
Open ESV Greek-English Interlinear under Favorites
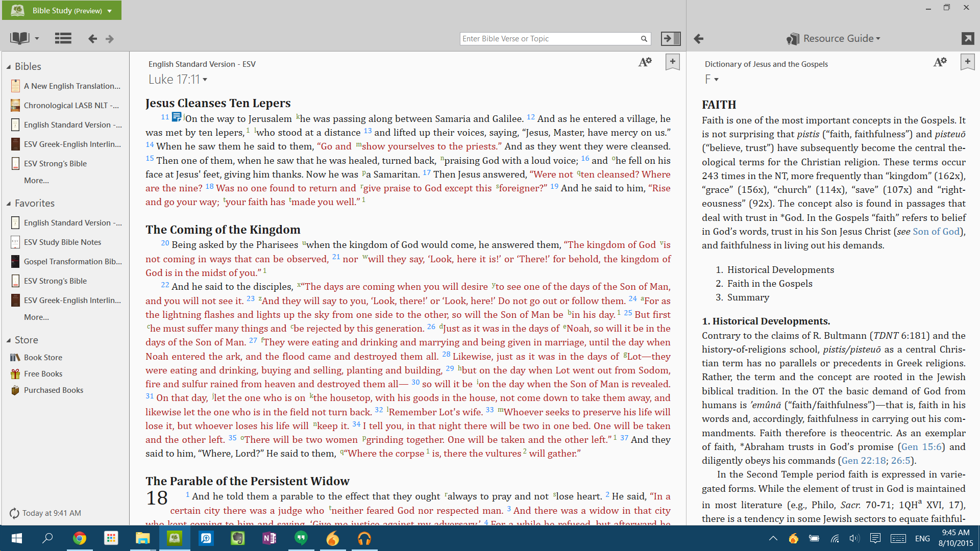(x=66, y=300)
